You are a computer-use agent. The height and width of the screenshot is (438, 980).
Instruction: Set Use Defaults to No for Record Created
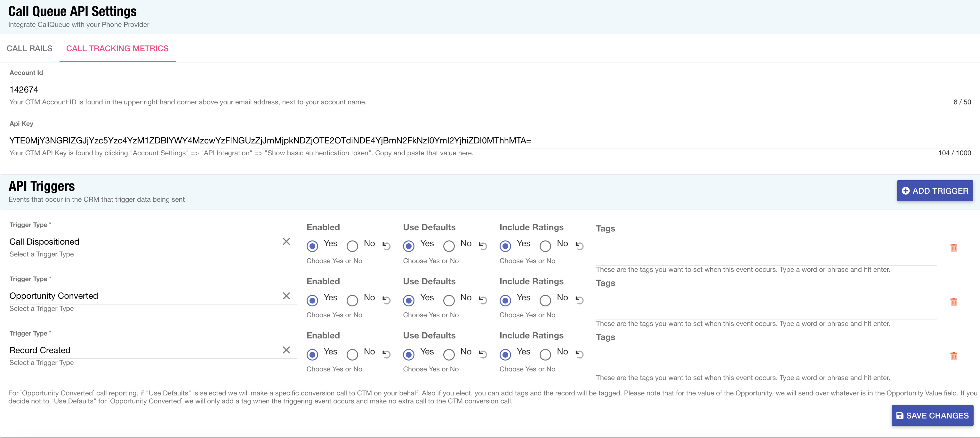(x=449, y=354)
